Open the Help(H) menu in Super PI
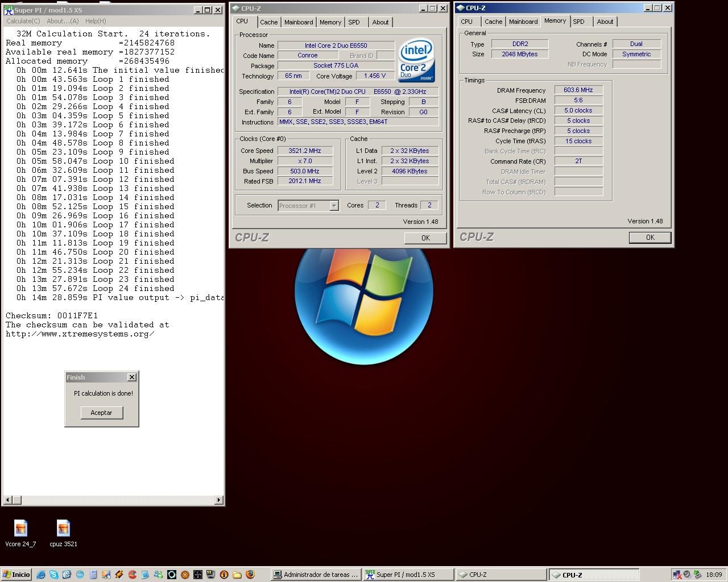Screen dimensions: 728x582 click(x=96, y=21)
